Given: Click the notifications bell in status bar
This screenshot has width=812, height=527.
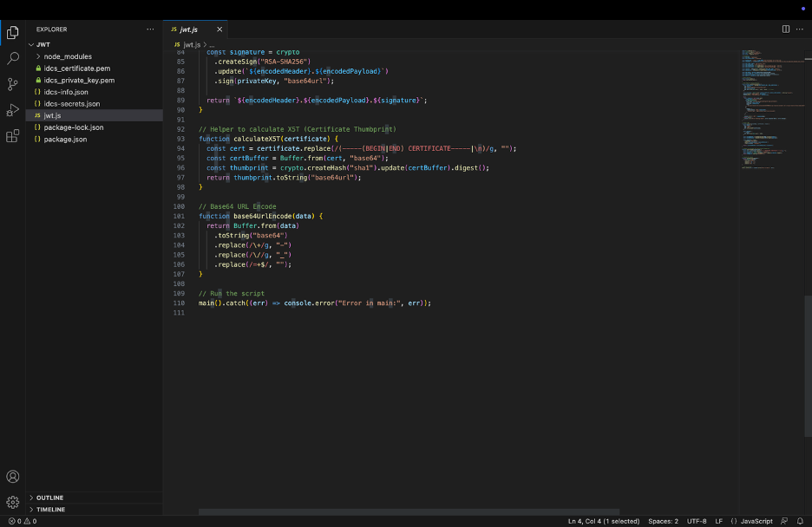Looking at the screenshot, I should coord(800,521).
